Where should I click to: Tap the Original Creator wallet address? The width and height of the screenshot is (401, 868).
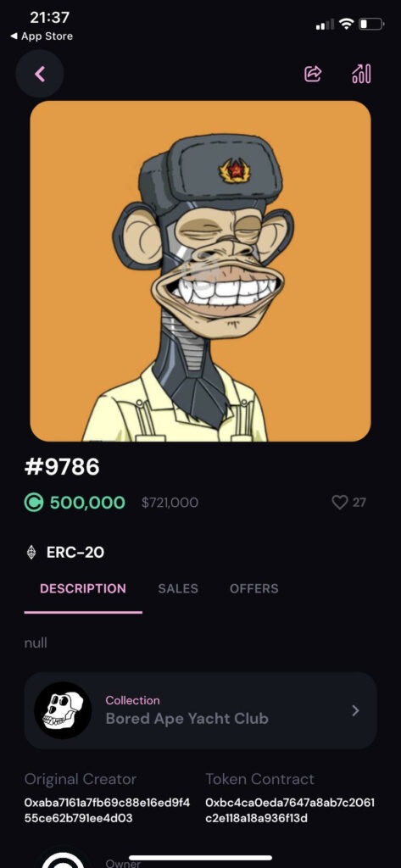(107, 810)
